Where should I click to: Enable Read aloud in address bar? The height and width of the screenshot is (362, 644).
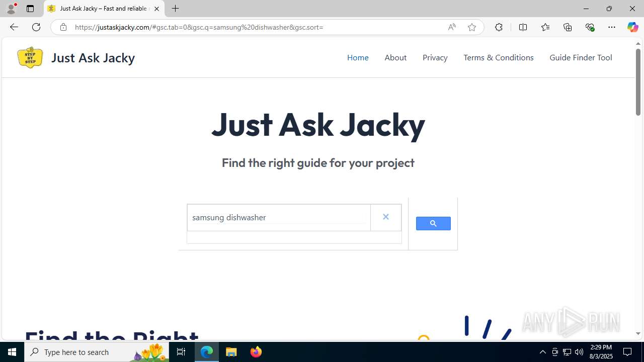pyautogui.click(x=452, y=27)
